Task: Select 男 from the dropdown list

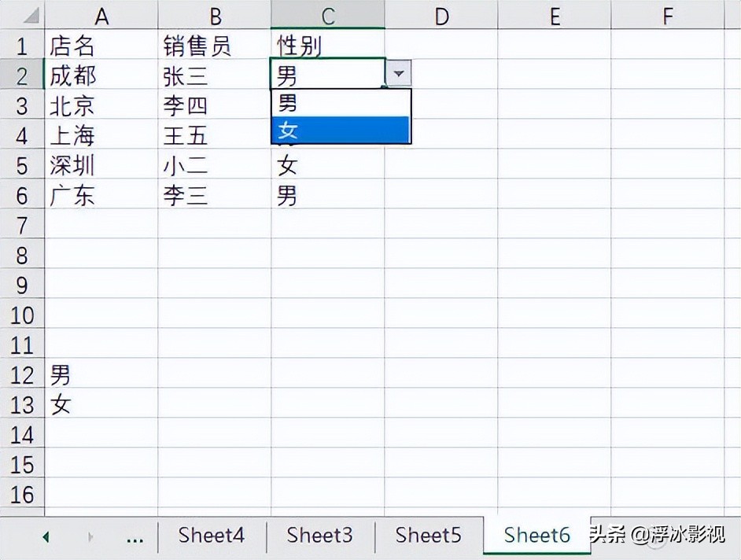Action: click(x=341, y=102)
